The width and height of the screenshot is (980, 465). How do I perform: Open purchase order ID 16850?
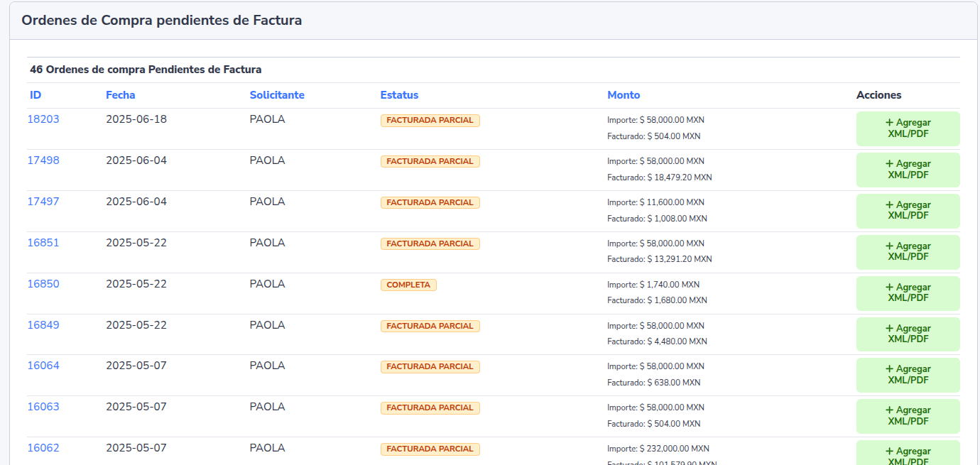[x=43, y=284]
